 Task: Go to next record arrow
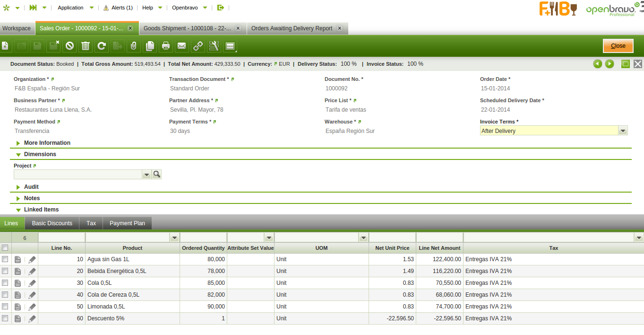coord(610,64)
